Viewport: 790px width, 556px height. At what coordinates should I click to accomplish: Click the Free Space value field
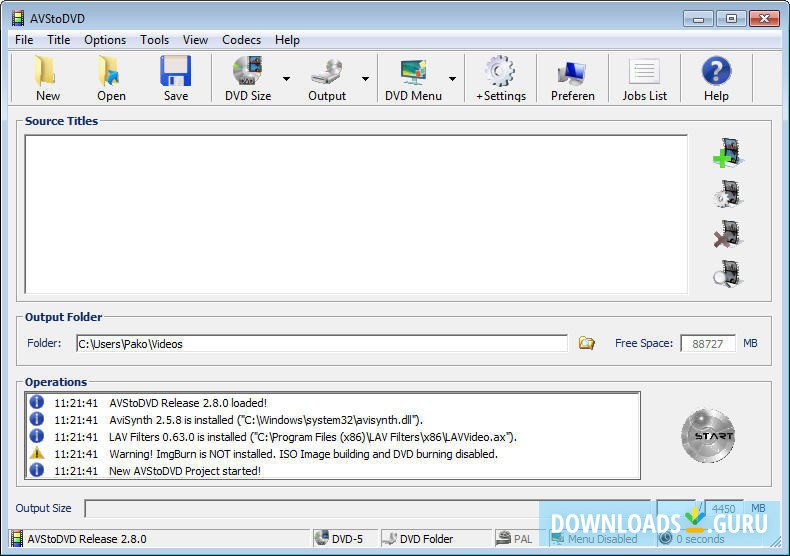click(x=707, y=343)
